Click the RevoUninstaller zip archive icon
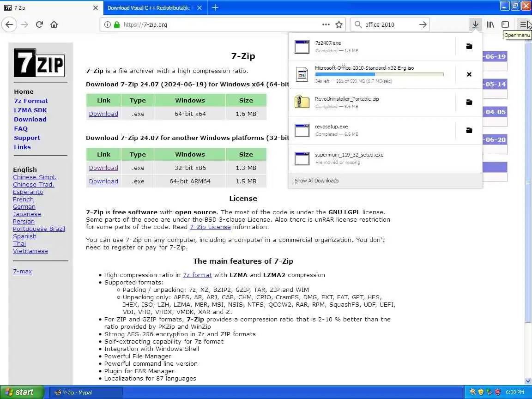 coord(302,102)
